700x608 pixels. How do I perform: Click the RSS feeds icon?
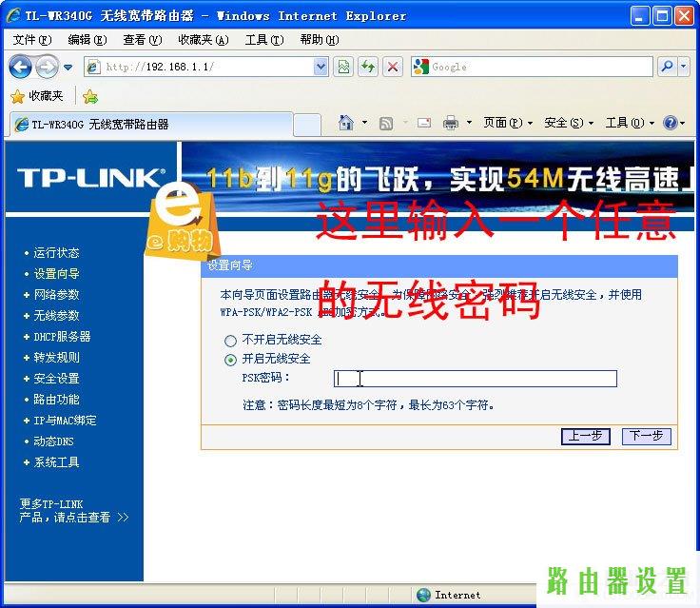click(386, 123)
